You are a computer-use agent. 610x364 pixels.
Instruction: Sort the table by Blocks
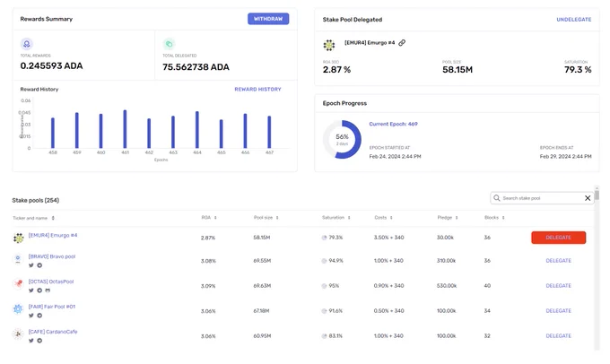[494, 218]
